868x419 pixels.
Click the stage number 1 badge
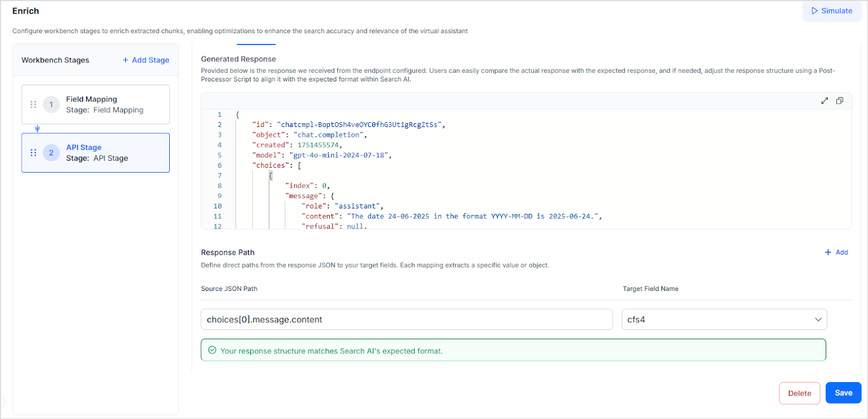52,104
